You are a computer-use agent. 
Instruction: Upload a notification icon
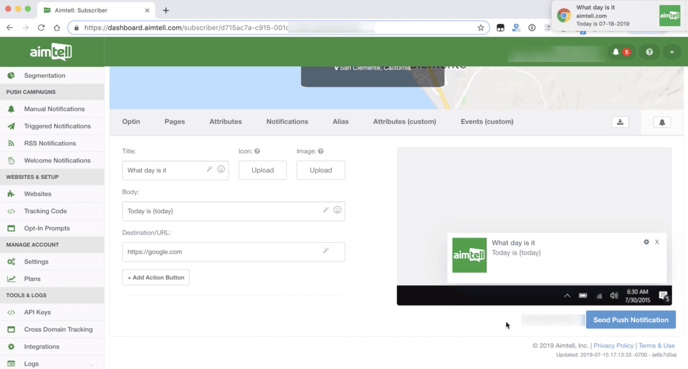pos(262,170)
